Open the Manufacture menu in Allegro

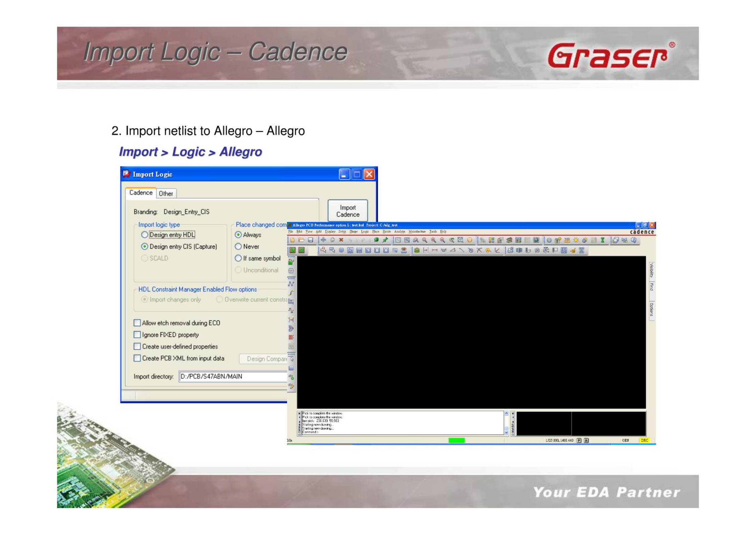pos(417,232)
